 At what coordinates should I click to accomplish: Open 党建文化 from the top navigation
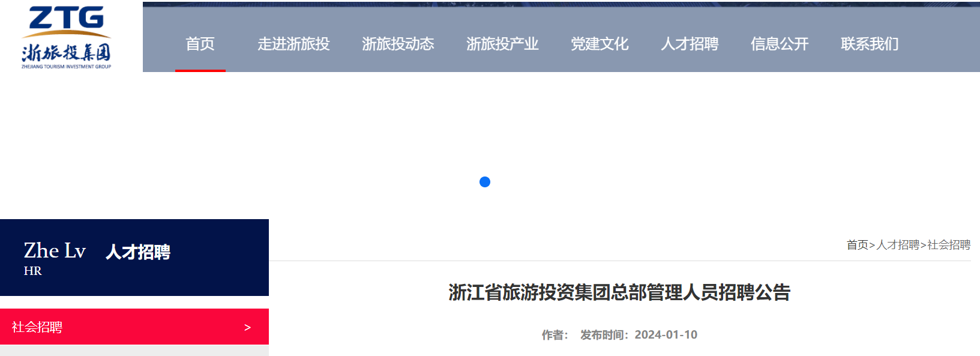coord(600,44)
